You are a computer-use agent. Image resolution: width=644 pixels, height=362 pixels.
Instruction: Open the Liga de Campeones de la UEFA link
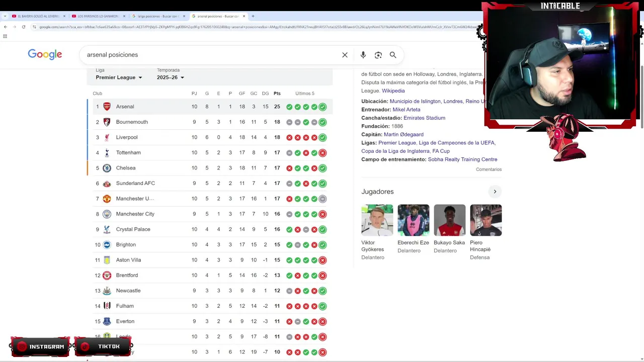point(457,143)
